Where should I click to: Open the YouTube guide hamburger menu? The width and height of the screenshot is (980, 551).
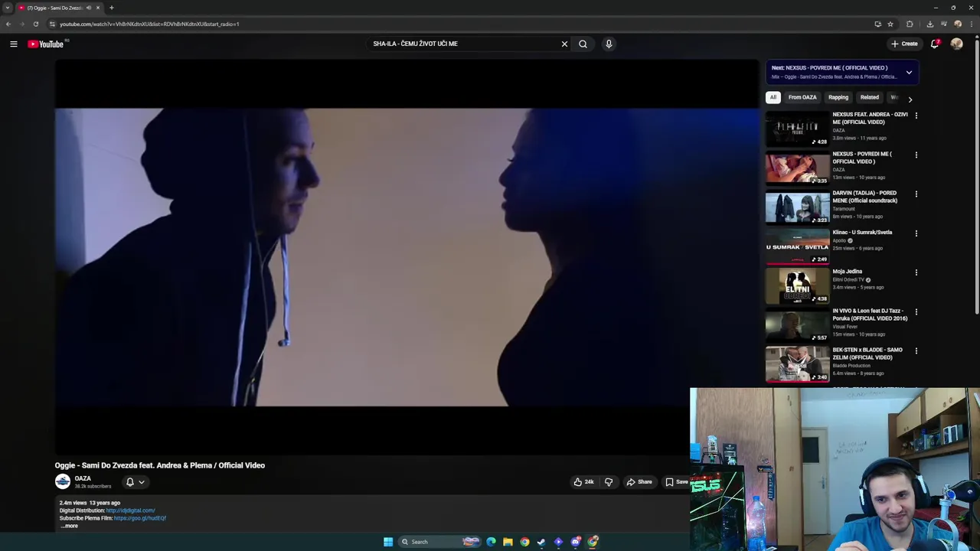point(14,44)
